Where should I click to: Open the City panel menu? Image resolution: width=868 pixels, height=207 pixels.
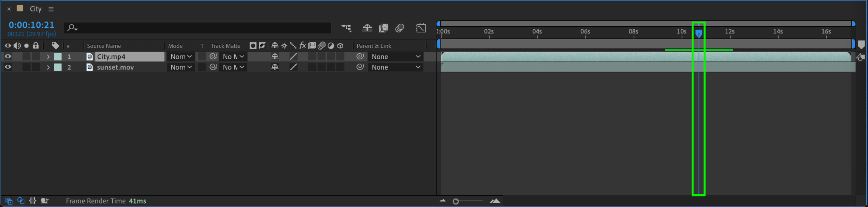tap(51, 9)
